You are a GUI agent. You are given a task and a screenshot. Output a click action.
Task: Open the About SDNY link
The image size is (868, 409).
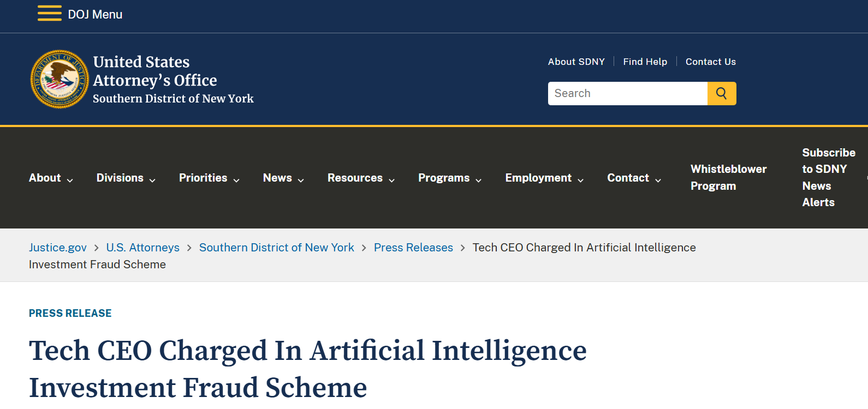click(x=576, y=62)
